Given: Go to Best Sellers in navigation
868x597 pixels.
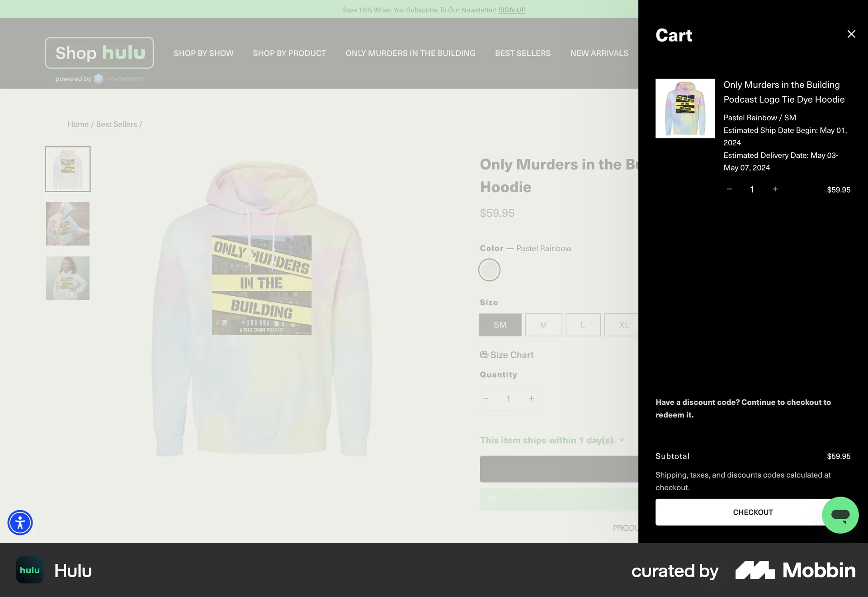Looking at the screenshot, I should tap(523, 53).
